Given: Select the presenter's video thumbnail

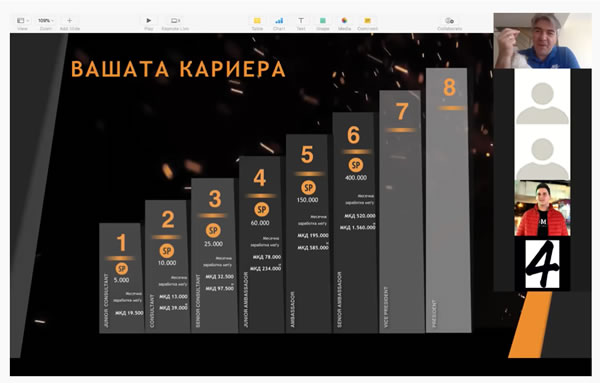Looking at the screenshot, I should coord(542,41).
